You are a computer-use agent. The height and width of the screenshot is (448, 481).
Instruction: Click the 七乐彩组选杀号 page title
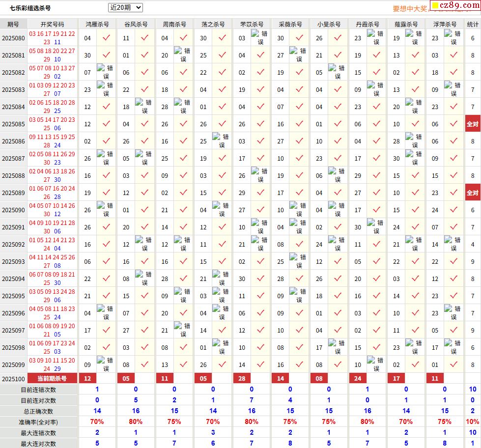[x=30, y=8]
